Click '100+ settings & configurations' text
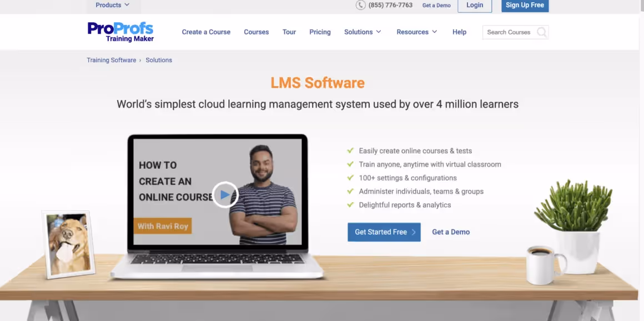644x321 pixels. 408,178
